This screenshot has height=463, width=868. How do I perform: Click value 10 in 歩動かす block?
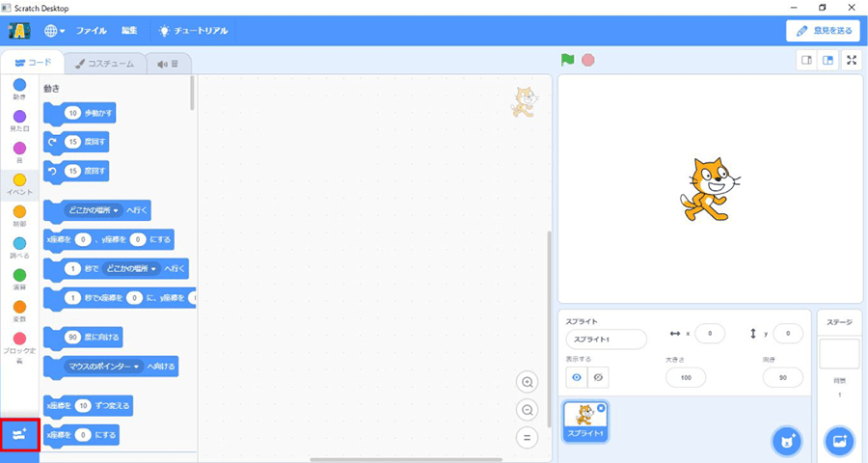(72, 113)
